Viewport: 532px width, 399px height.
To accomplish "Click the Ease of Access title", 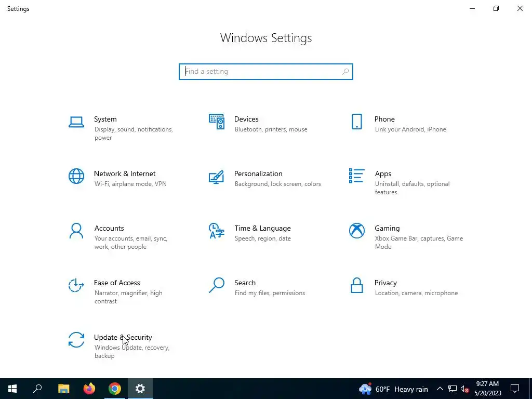I will pyautogui.click(x=117, y=283).
